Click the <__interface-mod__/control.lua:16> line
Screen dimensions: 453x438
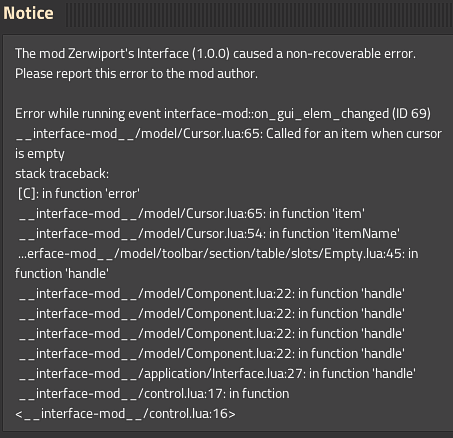pyautogui.click(x=125, y=414)
